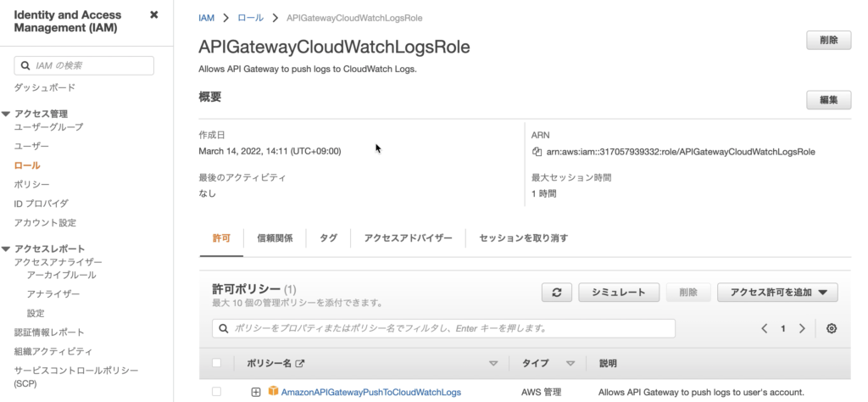Select ロール in the sidebar
868x402 pixels.
[x=27, y=165]
